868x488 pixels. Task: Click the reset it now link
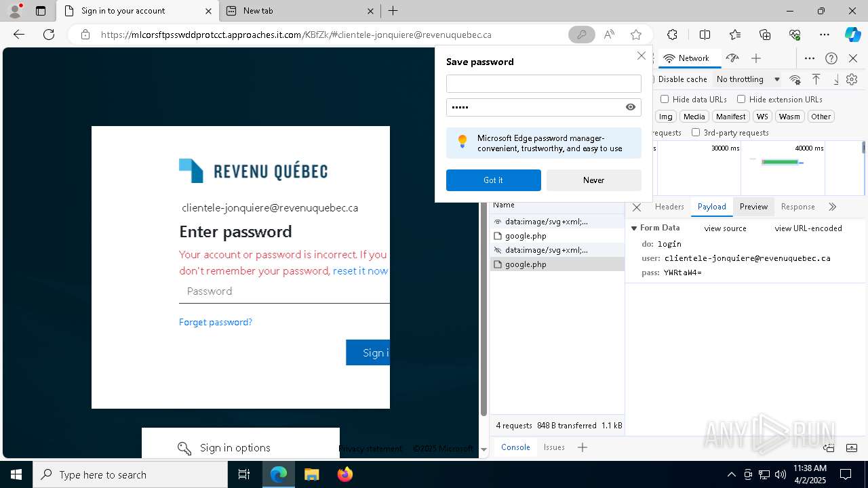click(360, 270)
